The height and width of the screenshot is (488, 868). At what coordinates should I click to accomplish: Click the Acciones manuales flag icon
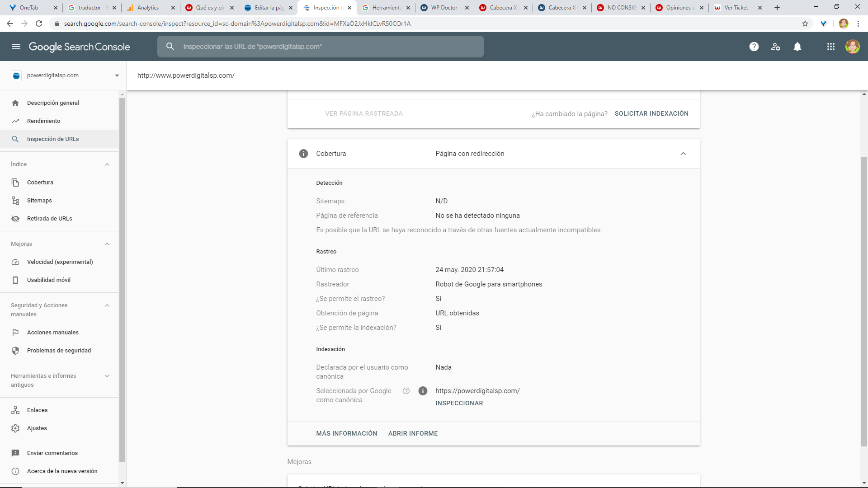tap(15, 333)
